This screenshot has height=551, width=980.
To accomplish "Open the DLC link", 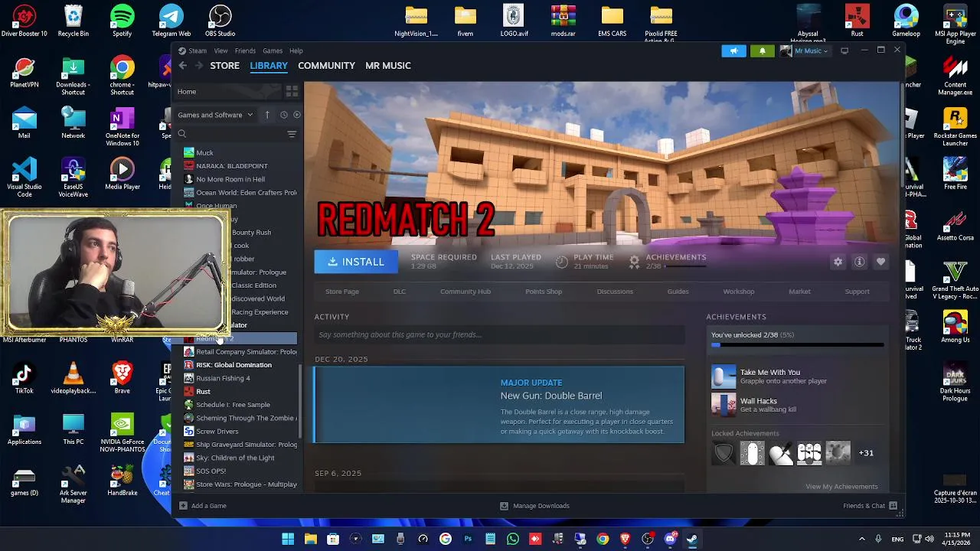I will (400, 292).
